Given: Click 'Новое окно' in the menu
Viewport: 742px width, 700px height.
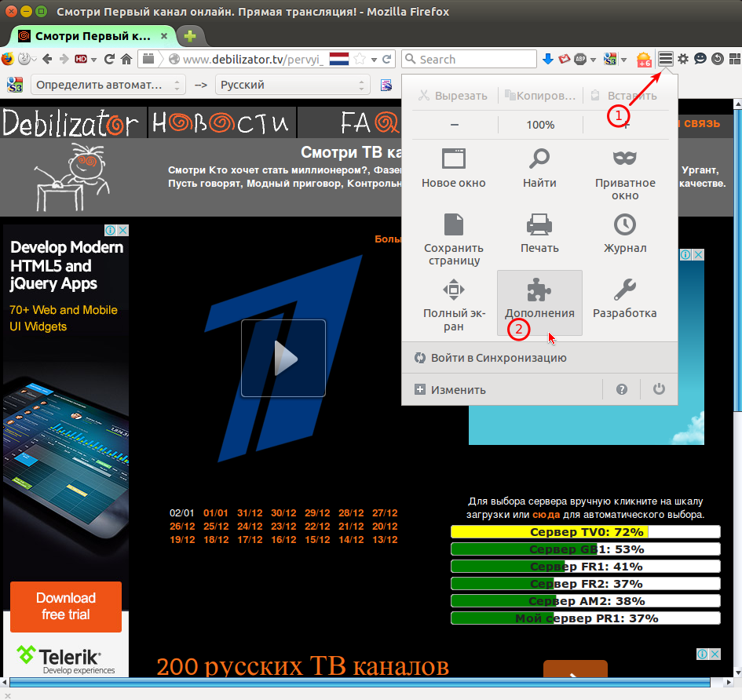Looking at the screenshot, I should pyautogui.click(x=453, y=169).
